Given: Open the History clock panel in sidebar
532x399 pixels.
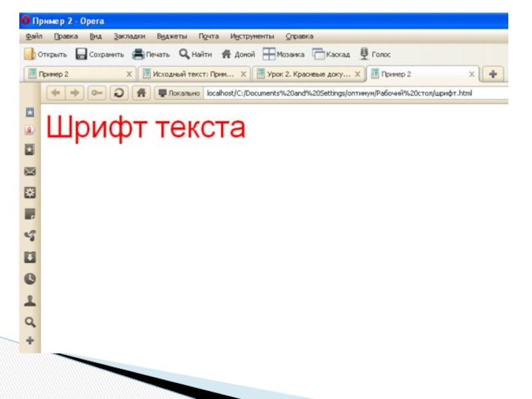Looking at the screenshot, I should (30, 279).
